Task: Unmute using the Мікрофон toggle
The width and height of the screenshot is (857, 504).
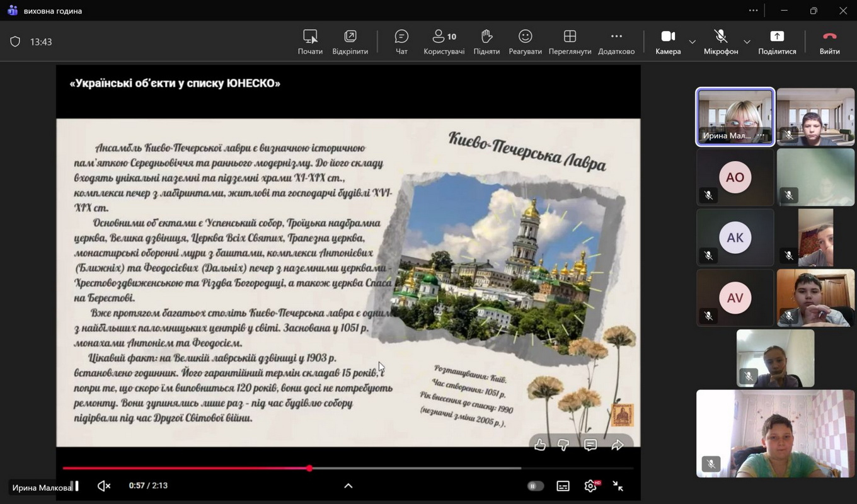Action: 720,42
